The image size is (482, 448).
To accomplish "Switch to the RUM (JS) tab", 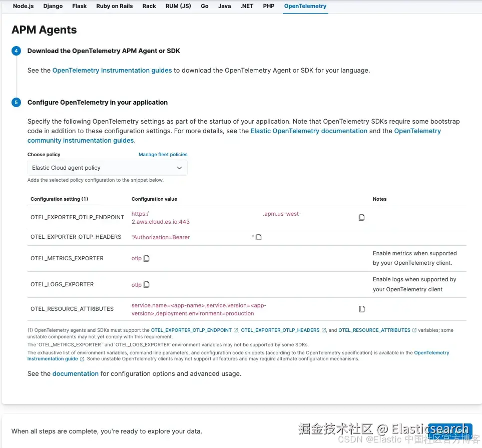I will pyautogui.click(x=178, y=6).
